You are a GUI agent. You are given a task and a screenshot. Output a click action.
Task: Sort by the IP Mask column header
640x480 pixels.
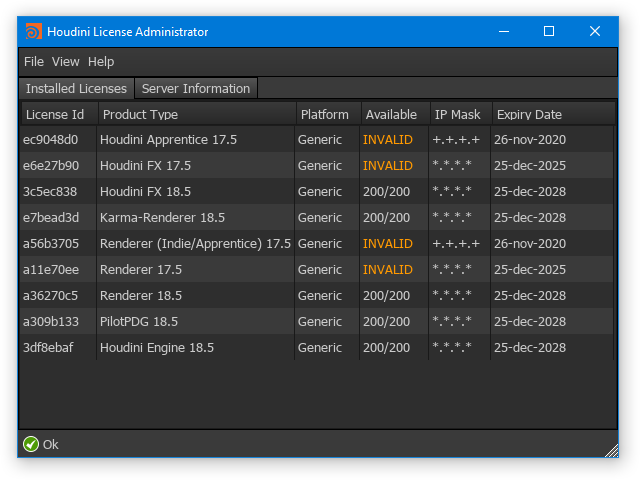coord(461,115)
